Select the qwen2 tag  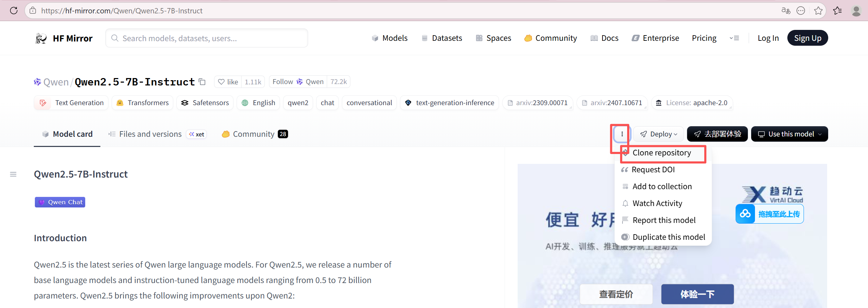(x=298, y=103)
